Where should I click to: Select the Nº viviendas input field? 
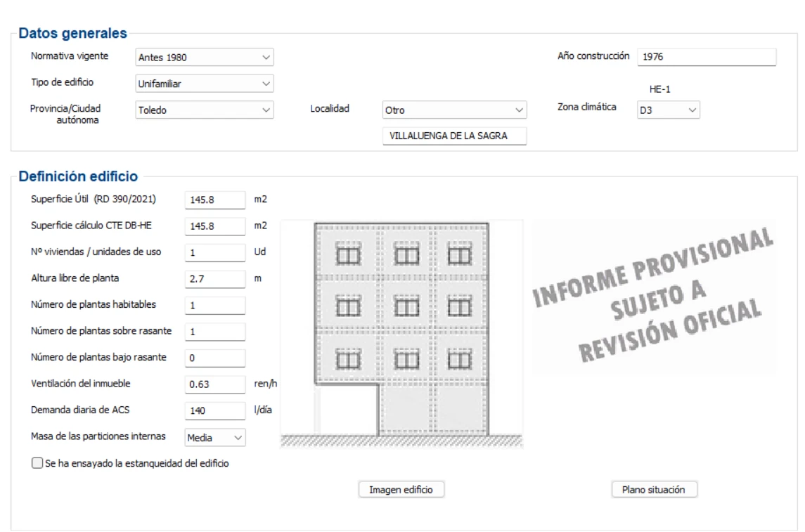(215, 252)
